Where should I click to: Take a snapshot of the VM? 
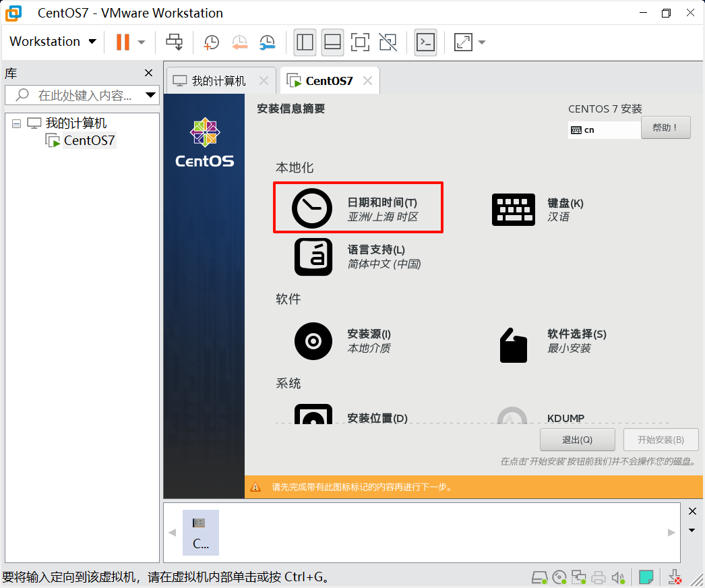tap(212, 42)
